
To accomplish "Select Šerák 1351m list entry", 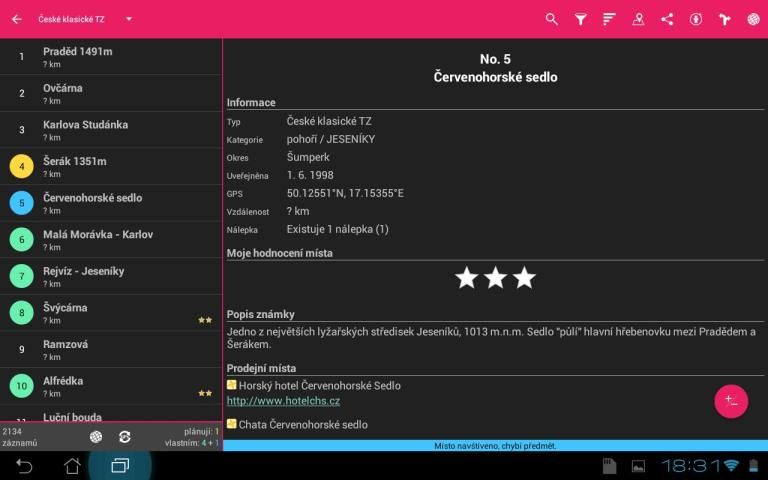I will (x=110, y=166).
